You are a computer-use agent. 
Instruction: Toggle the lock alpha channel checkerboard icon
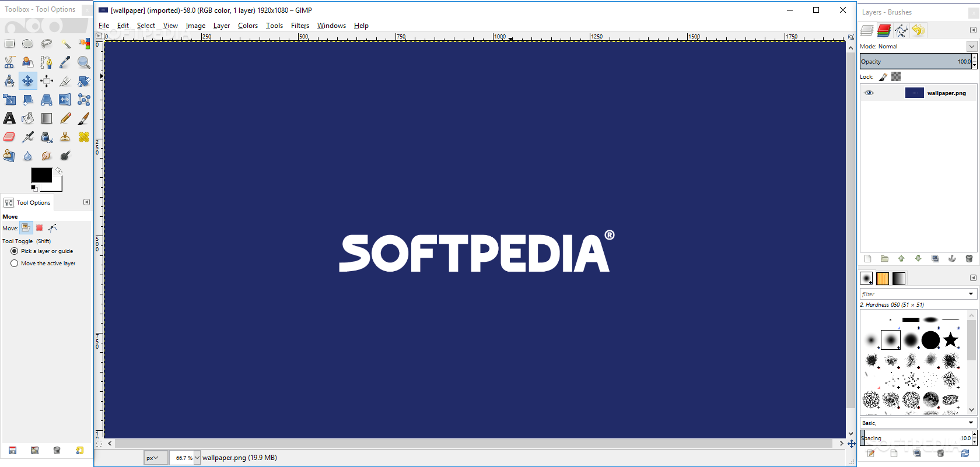click(x=897, y=76)
